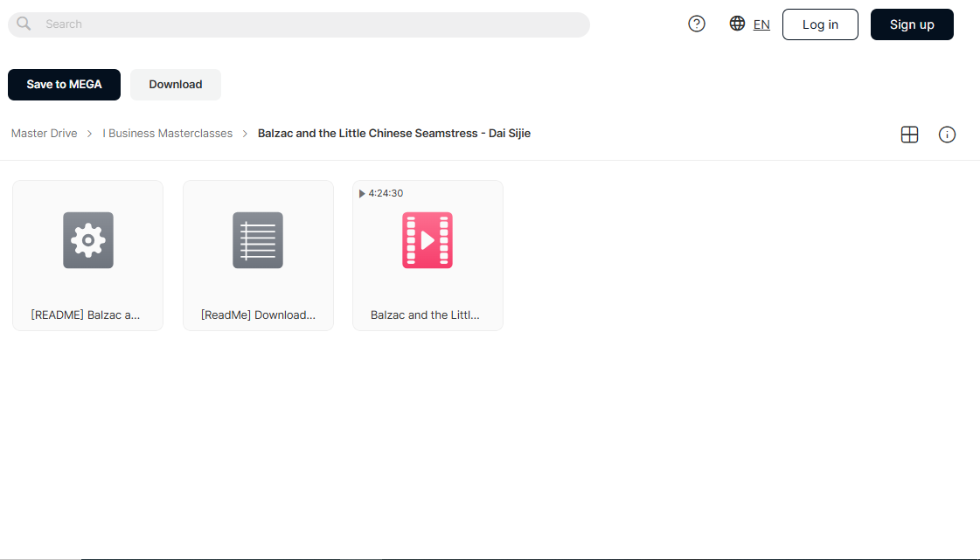
Task: Click the search magnifier icon
Action: [24, 24]
